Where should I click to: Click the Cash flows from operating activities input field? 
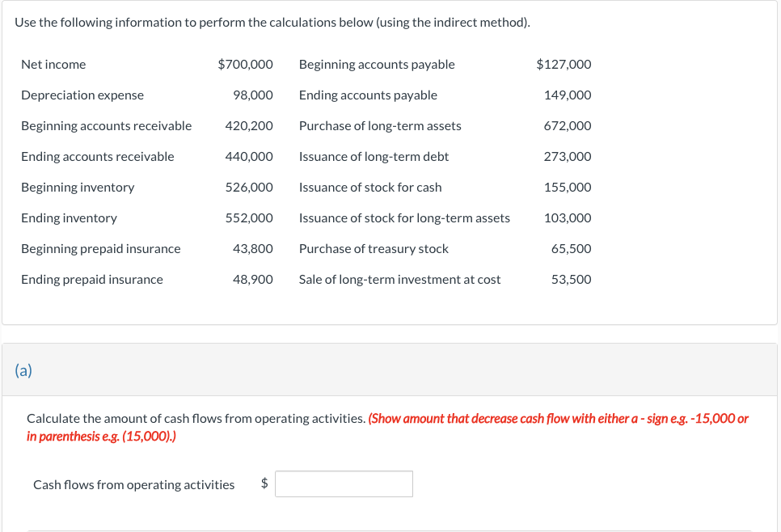pos(344,484)
